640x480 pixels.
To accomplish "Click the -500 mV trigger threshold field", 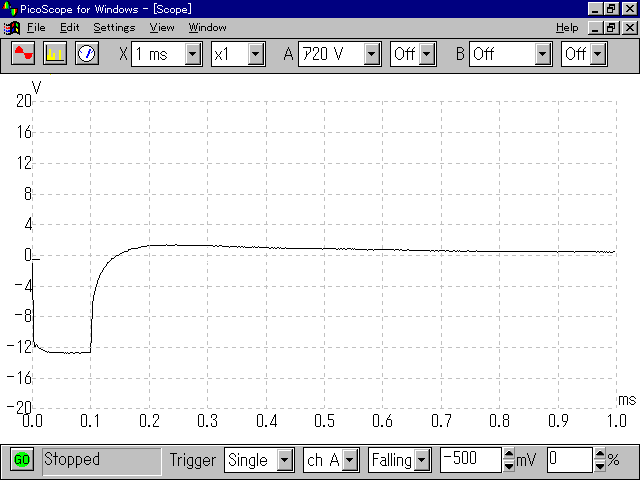I will [x=470, y=460].
